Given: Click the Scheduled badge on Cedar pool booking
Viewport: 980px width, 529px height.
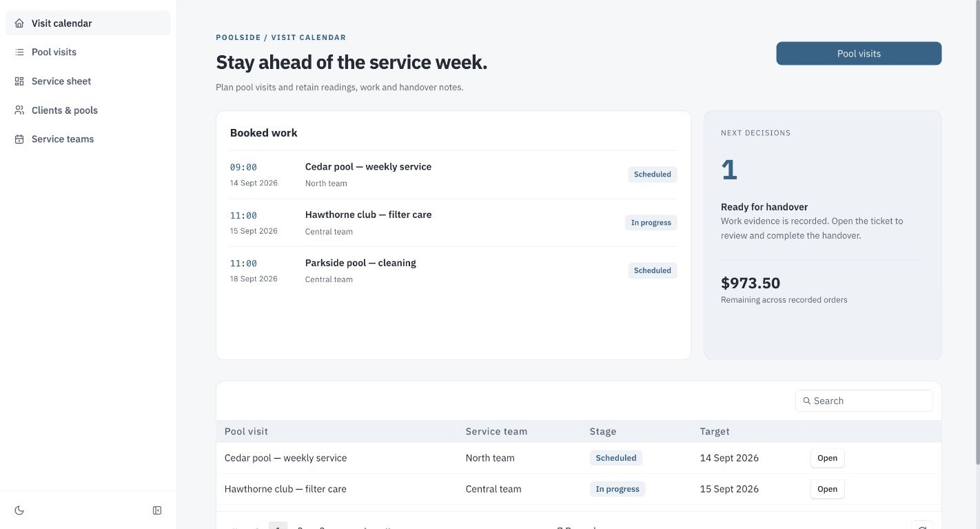Looking at the screenshot, I should 652,174.
